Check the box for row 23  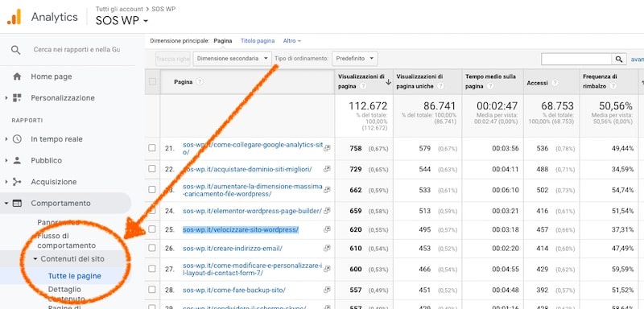[152, 190]
